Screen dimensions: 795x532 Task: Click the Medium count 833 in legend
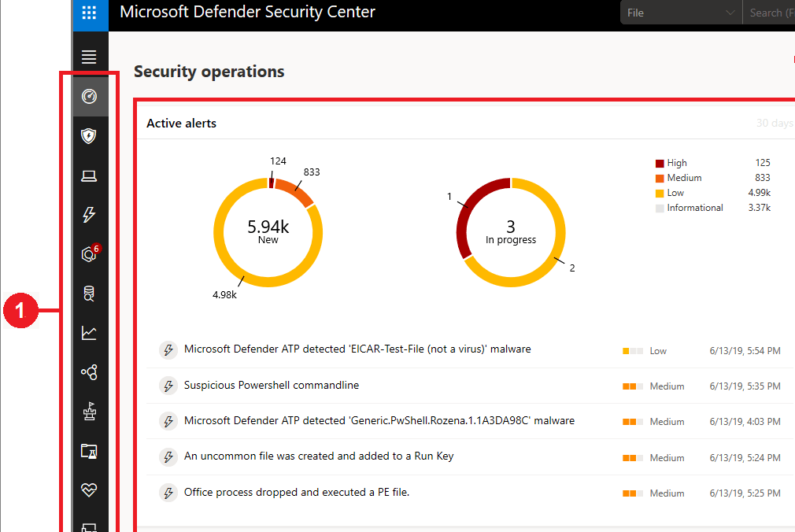[x=763, y=178]
